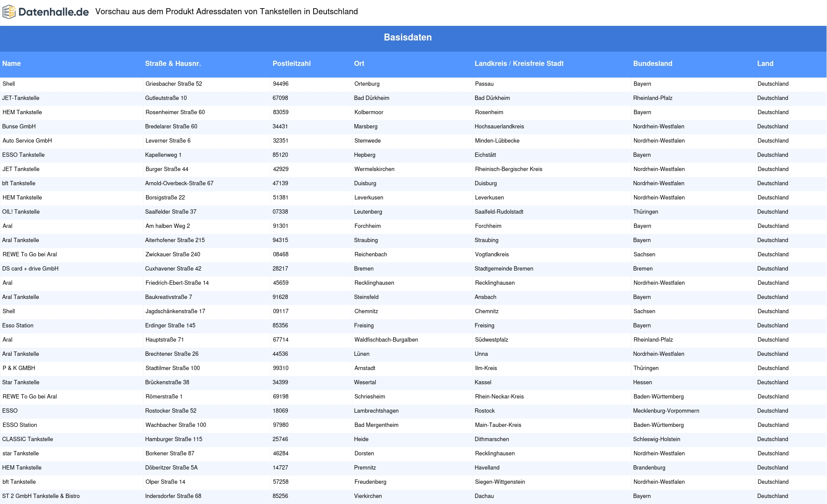Click the Landkreis / Kreisfreie Stadt header
This screenshot has width=827, height=504.
tap(519, 63)
